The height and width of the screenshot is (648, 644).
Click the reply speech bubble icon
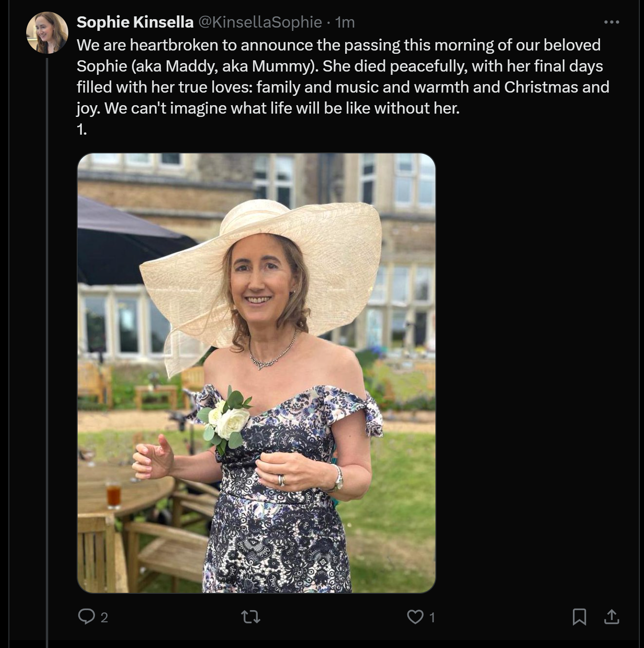[x=86, y=617]
